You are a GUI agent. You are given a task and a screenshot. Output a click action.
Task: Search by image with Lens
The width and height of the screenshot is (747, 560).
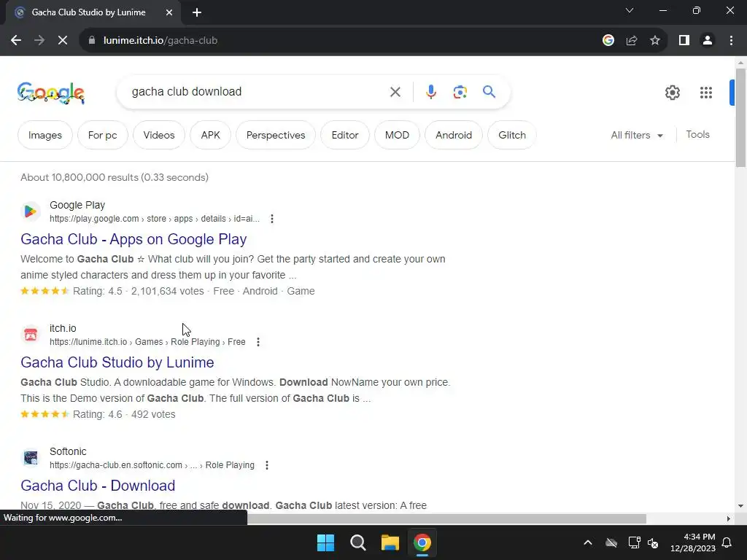tap(460, 91)
